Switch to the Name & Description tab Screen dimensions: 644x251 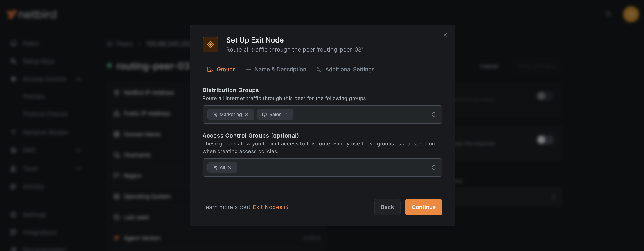click(x=280, y=69)
